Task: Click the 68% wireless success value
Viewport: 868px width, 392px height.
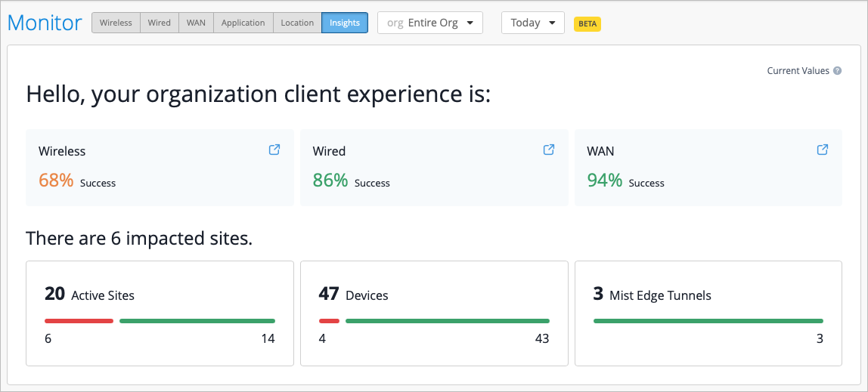Action: click(56, 180)
